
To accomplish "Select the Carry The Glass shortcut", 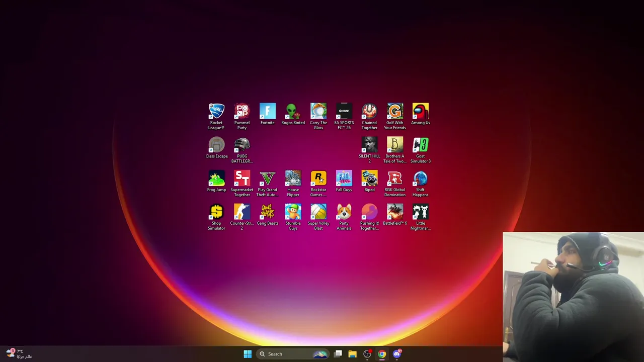I will tap(318, 112).
